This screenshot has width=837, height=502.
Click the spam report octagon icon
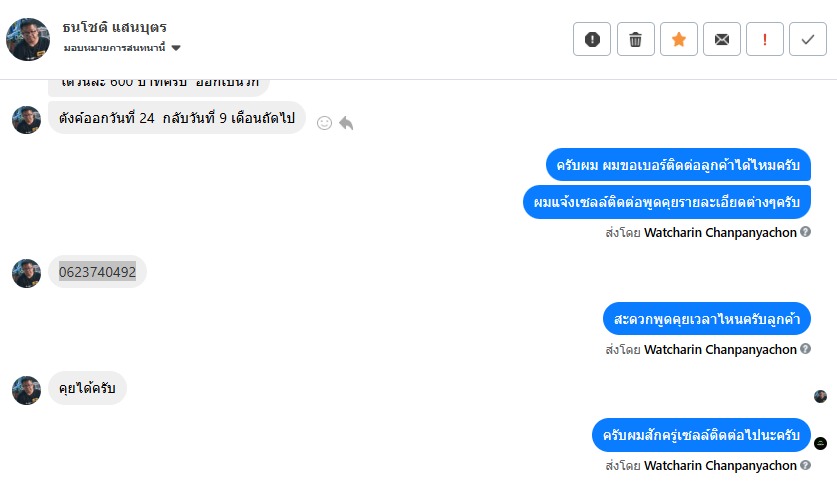pyautogui.click(x=592, y=39)
